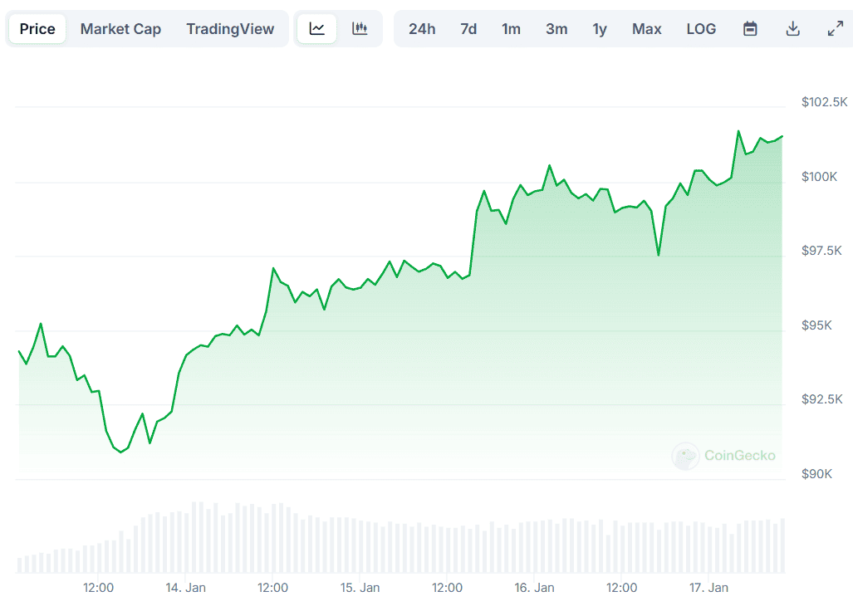The height and width of the screenshot is (616, 853).
Task: Switch to the Price tab
Action: 37,29
